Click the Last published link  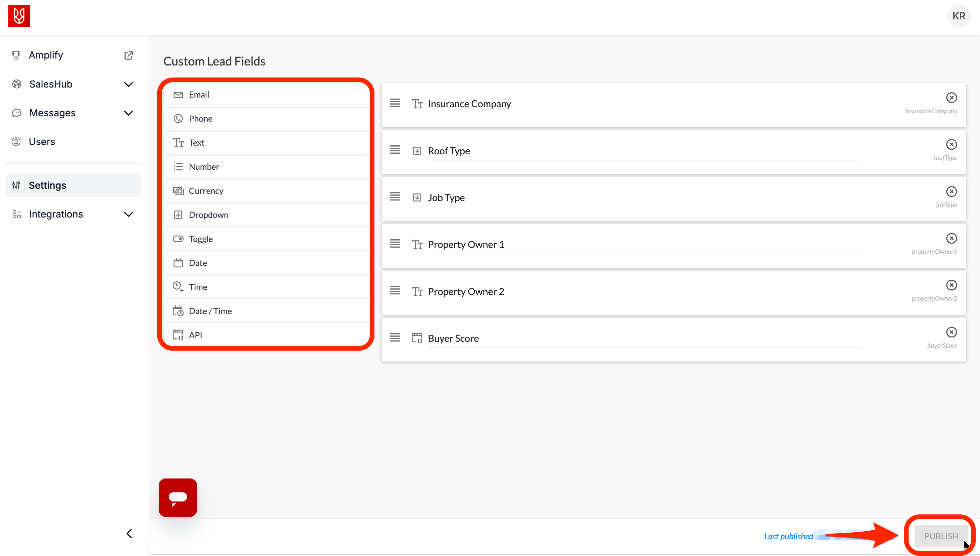pos(788,536)
